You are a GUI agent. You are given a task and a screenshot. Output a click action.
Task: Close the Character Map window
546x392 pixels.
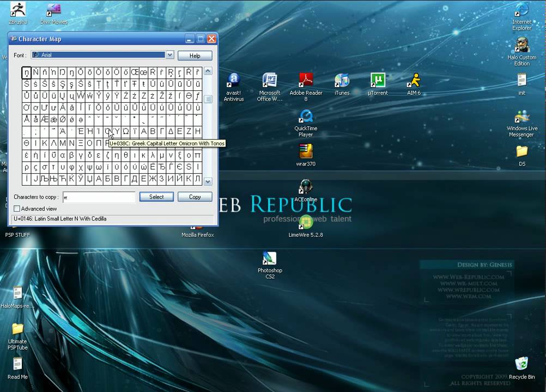click(212, 39)
